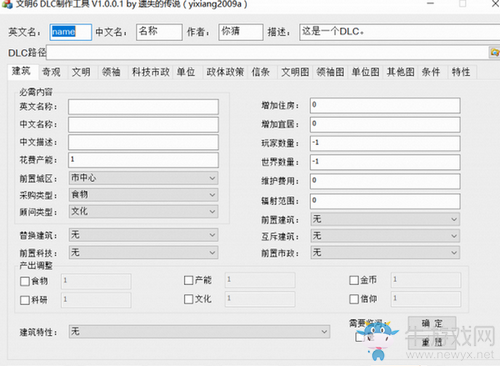The height and width of the screenshot is (366, 500).
Task: Click the value box beside 金币 checkbox
Action: (426, 280)
